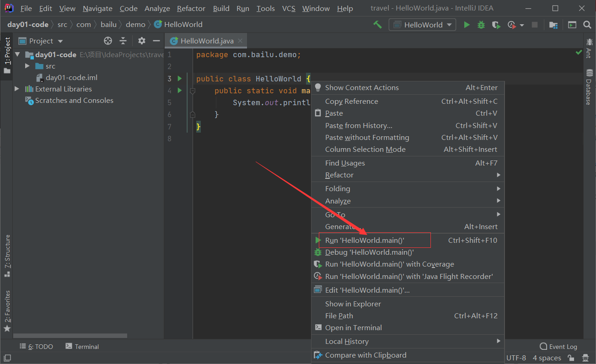Click the run gutter arrow on line 3
This screenshot has width=596, height=364.
(180, 78)
